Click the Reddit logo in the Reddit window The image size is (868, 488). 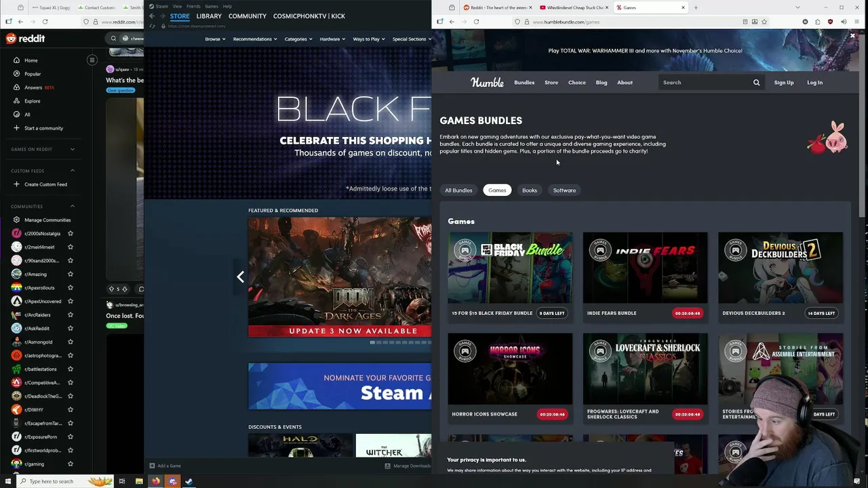[x=25, y=39]
